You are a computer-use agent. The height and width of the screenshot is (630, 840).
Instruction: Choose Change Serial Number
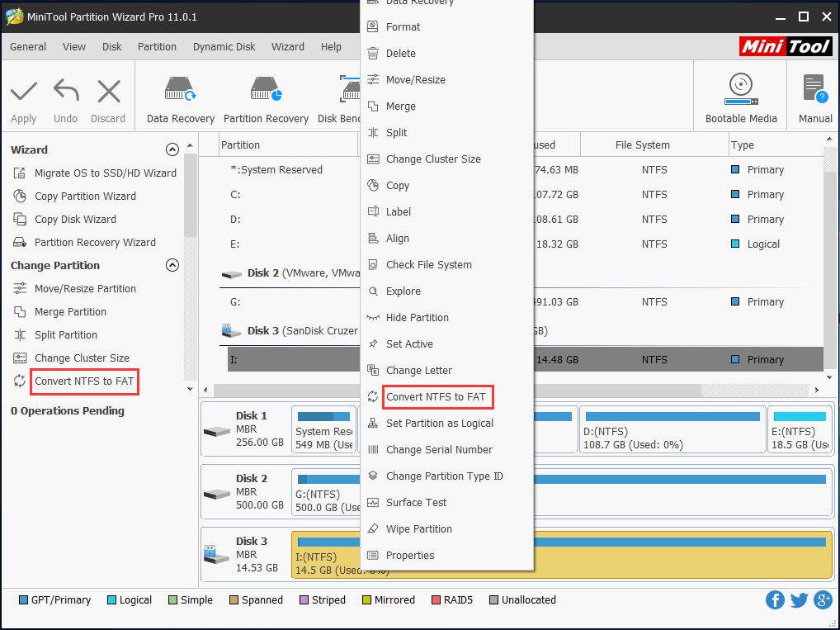(446, 449)
